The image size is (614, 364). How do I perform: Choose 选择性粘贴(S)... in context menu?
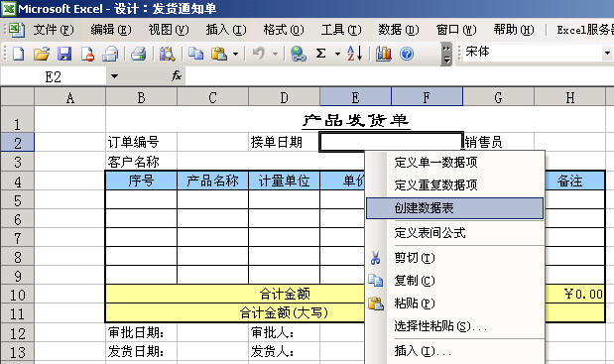pyautogui.click(x=454, y=326)
